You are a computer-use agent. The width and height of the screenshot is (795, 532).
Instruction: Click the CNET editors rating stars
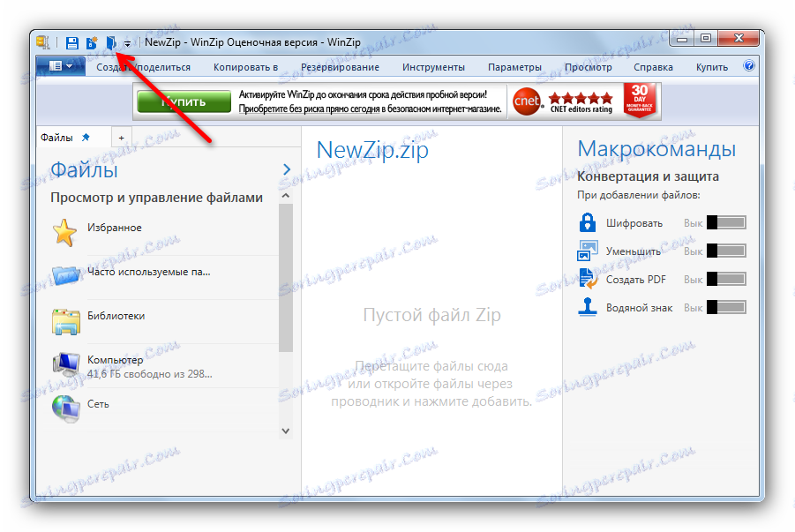point(581,98)
